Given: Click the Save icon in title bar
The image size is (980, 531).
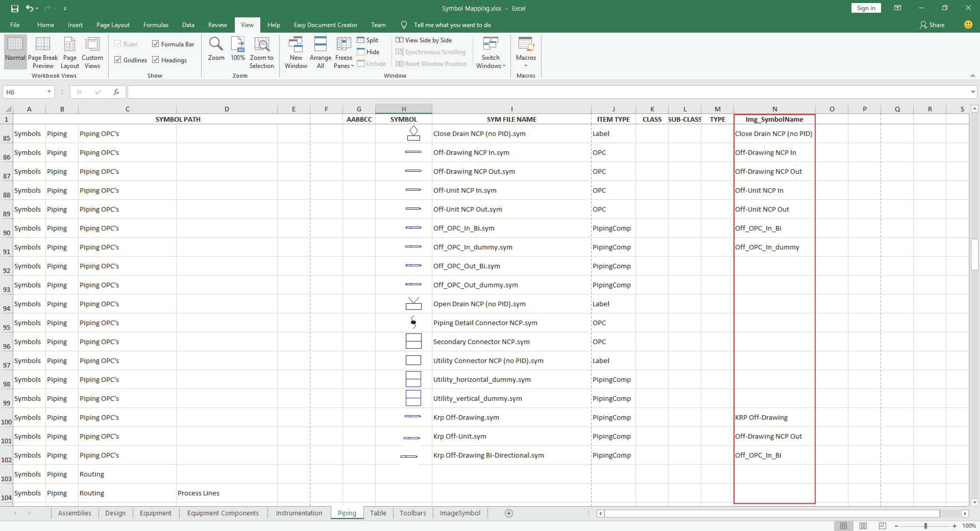Looking at the screenshot, I should [x=14, y=8].
